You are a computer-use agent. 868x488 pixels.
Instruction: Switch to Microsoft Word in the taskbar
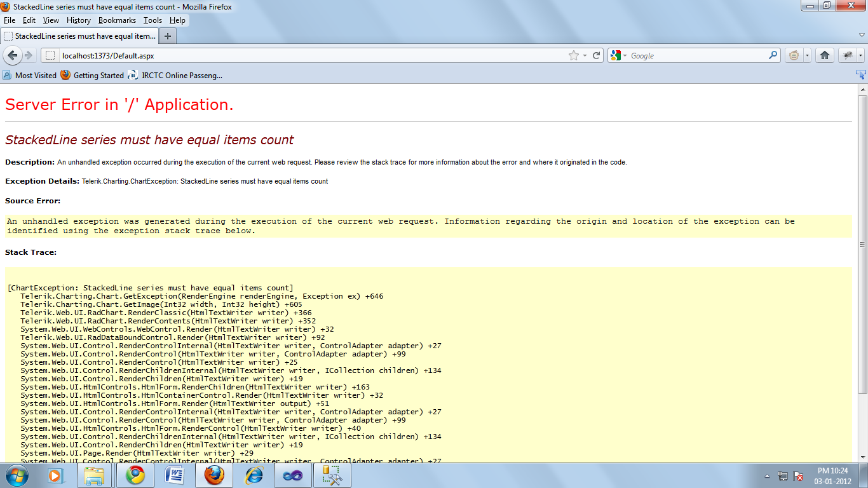(x=174, y=475)
